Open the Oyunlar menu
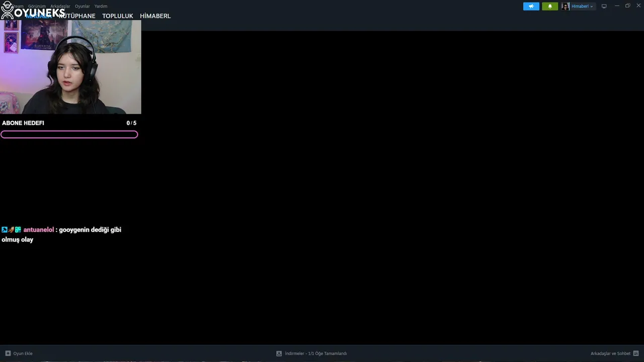 pos(83,6)
